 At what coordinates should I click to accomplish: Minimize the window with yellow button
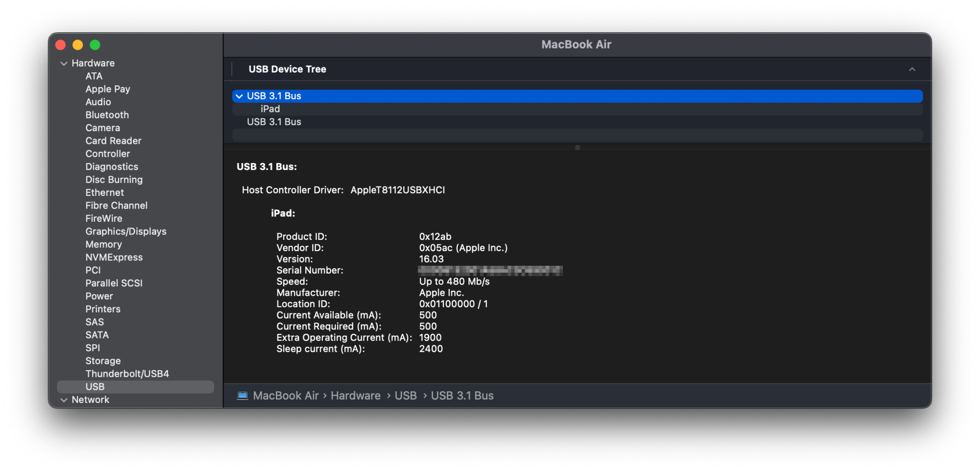click(78, 45)
